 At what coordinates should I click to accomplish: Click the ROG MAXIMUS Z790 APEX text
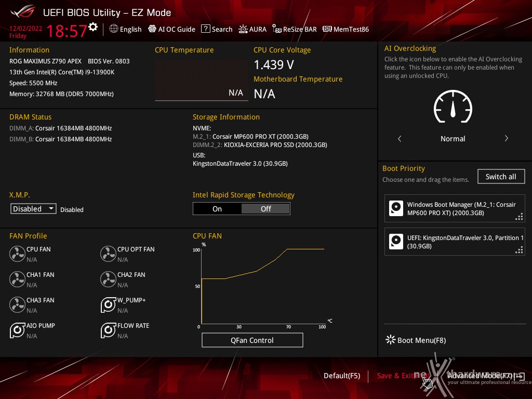[46, 61]
